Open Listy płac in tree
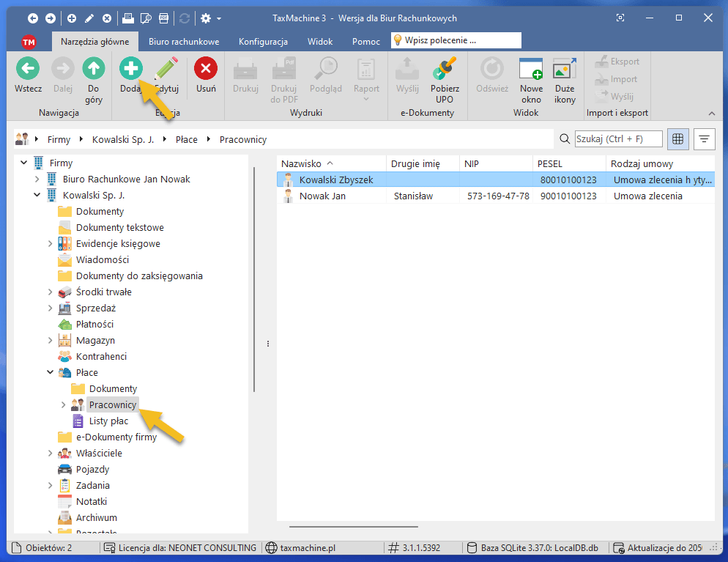This screenshot has height=562, width=728. 108,421
